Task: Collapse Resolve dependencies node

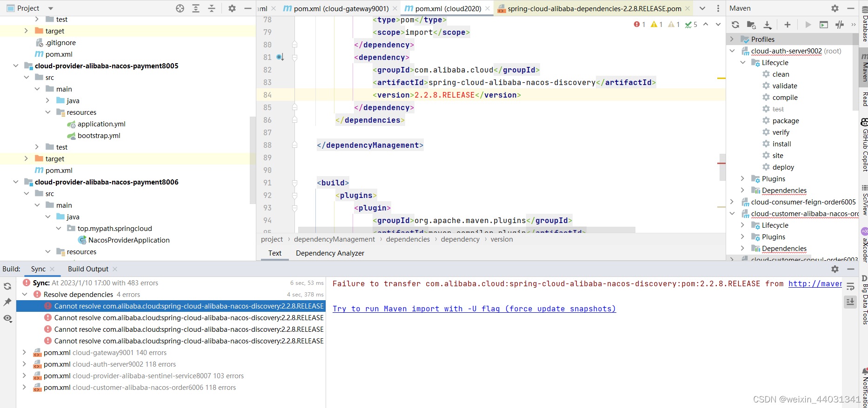Action: 25,294
